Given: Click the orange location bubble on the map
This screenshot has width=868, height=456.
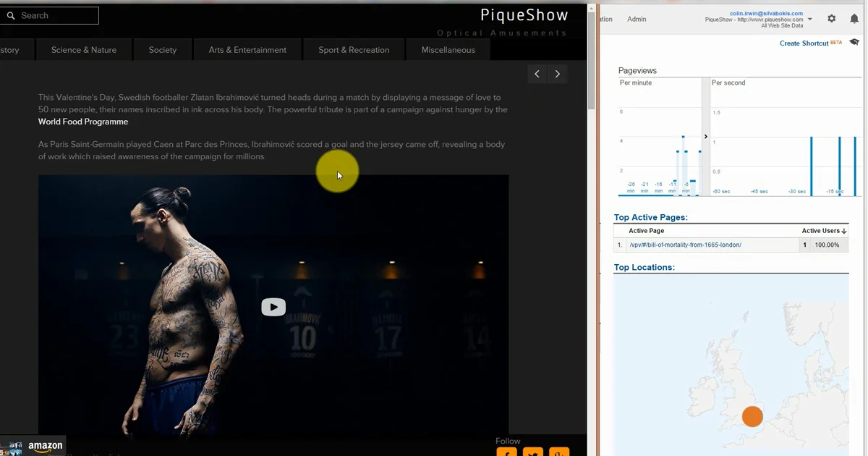Looking at the screenshot, I should click(752, 417).
